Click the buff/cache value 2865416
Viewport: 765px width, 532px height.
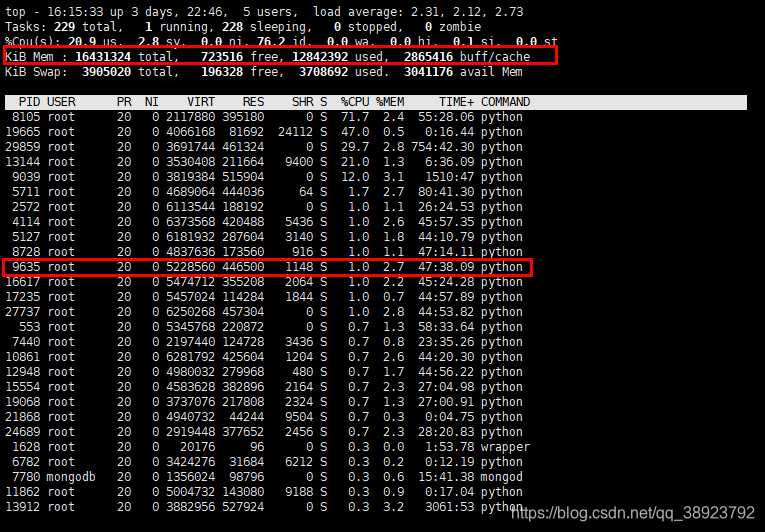coord(428,57)
